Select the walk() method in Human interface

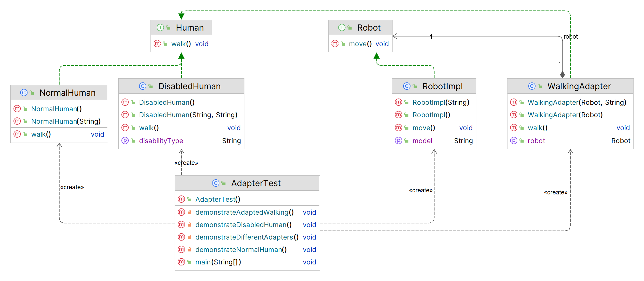tap(181, 44)
